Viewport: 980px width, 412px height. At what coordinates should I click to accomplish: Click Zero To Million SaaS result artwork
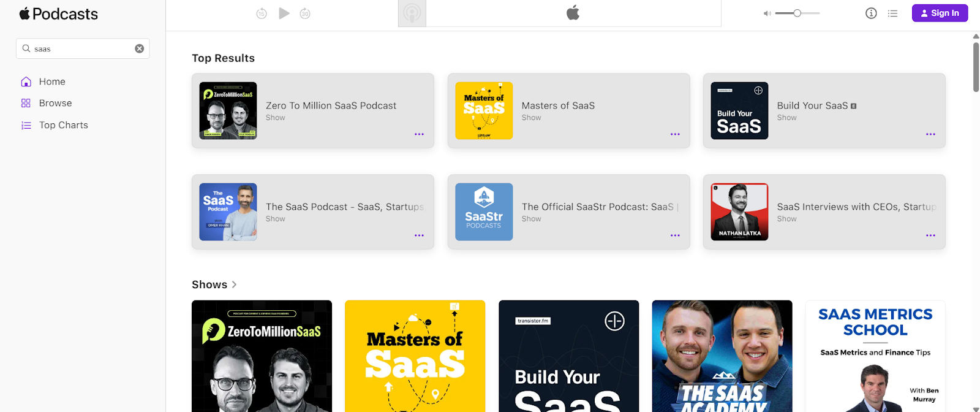tap(228, 111)
